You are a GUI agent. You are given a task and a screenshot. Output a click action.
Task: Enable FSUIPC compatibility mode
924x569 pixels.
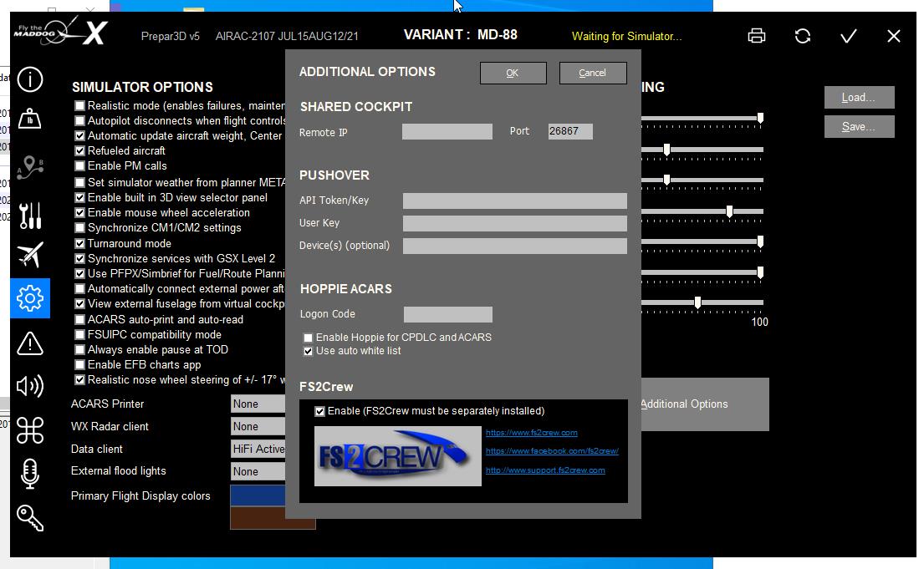(80, 334)
